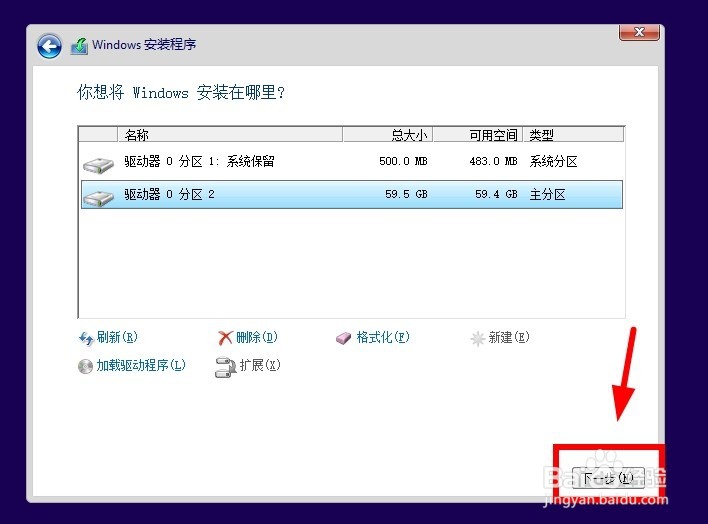
Task: Sort by the 名称 column header
Action: (x=230, y=135)
